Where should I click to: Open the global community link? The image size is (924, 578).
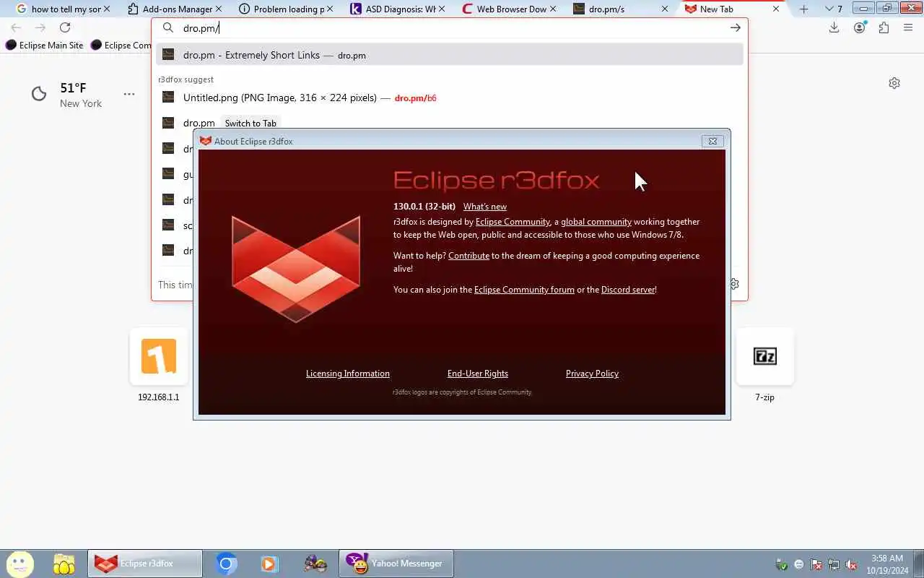[596, 222]
